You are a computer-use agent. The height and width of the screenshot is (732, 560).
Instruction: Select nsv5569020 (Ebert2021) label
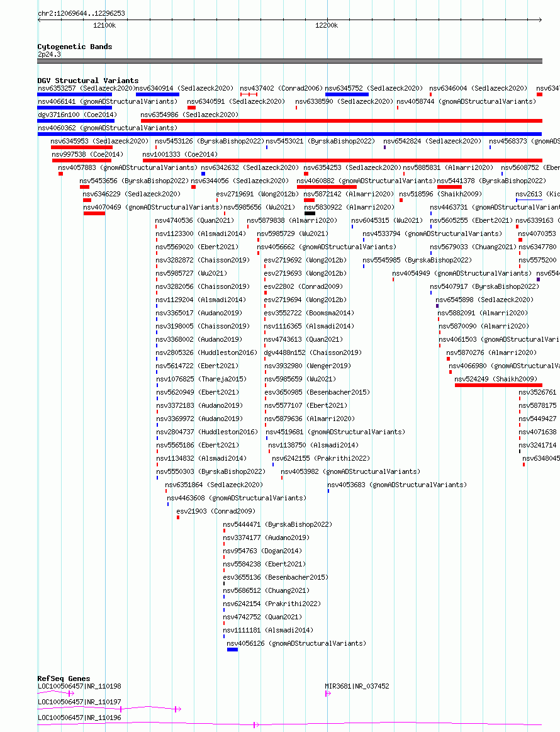pos(197,247)
